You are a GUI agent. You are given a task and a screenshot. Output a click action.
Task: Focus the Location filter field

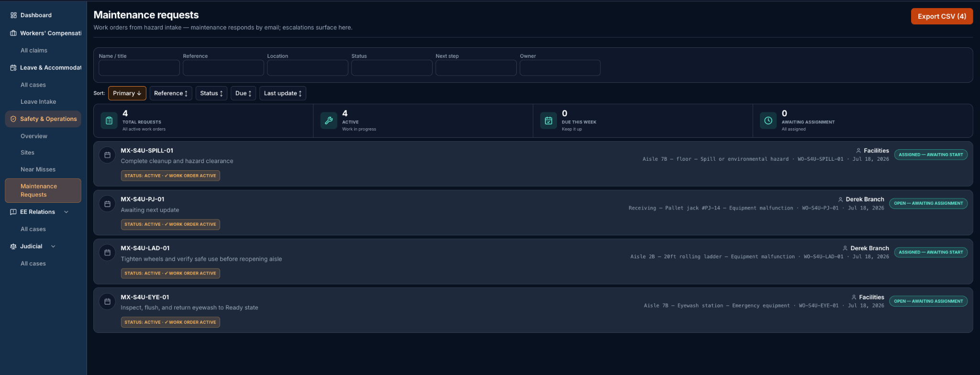pyautogui.click(x=308, y=68)
